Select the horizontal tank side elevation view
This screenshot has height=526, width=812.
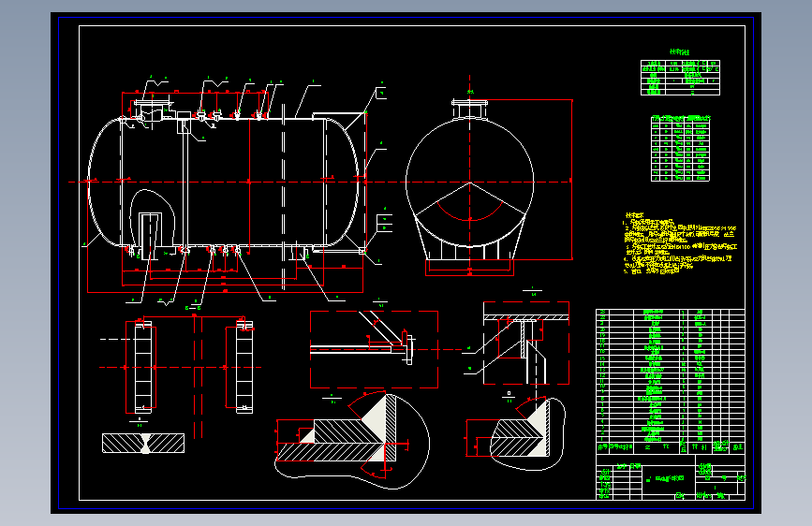point(227,183)
